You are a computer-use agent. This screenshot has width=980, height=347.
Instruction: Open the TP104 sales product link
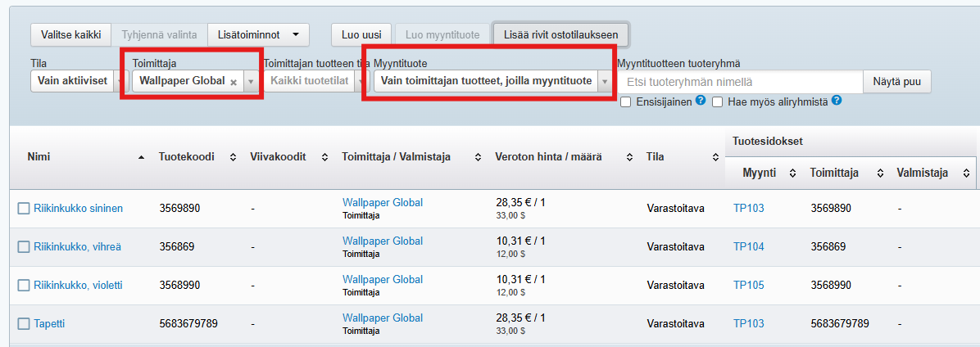click(x=748, y=246)
